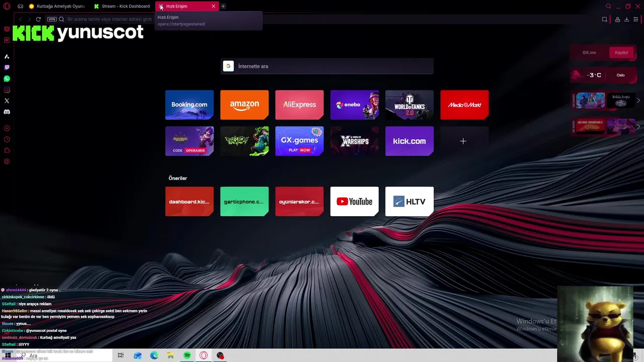Screen dimensions: 644x362
Task: Open the Bubble People game thumbnail
Action: point(621,101)
